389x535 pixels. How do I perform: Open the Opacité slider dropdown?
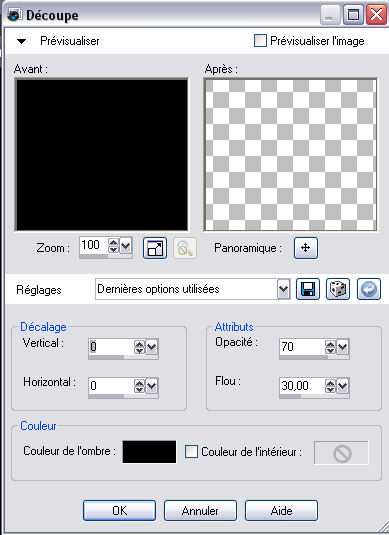[342, 347]
